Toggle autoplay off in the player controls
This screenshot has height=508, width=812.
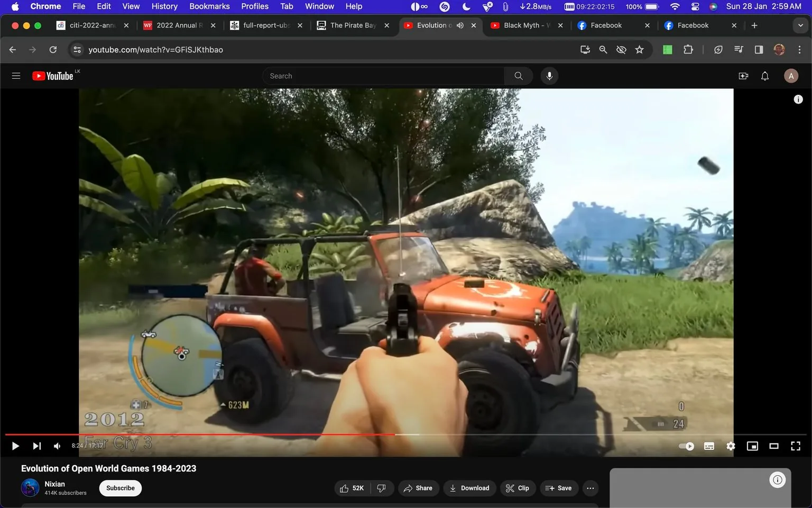tap(686, 446)
